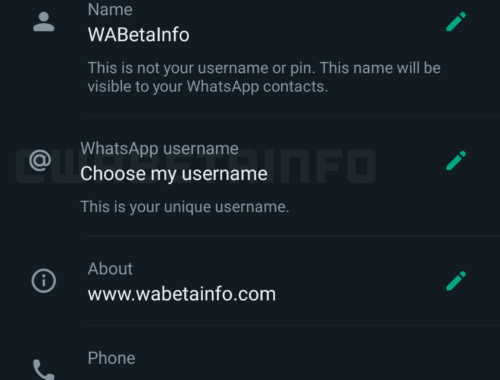Click the divider line below the About section
This screenshot has height=380, width=500.
(x=294, y=325)
